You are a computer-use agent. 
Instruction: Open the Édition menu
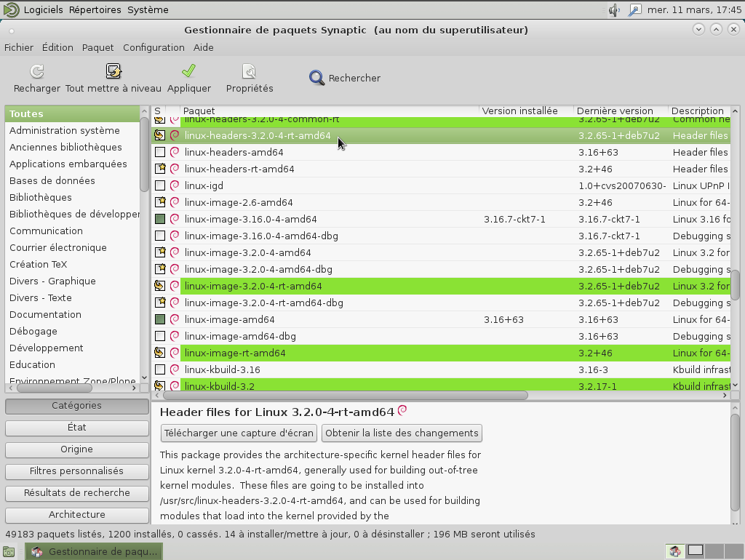point(57,47)
